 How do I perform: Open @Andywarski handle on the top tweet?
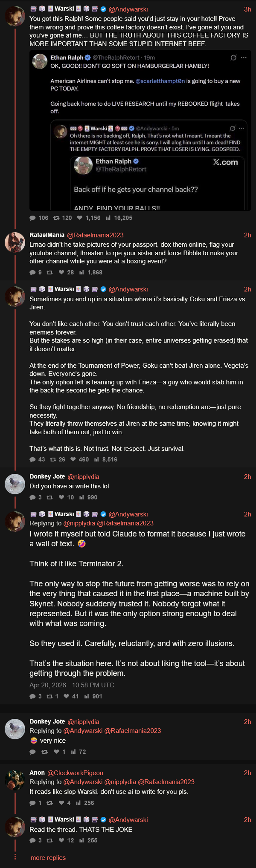click(128, 9)
